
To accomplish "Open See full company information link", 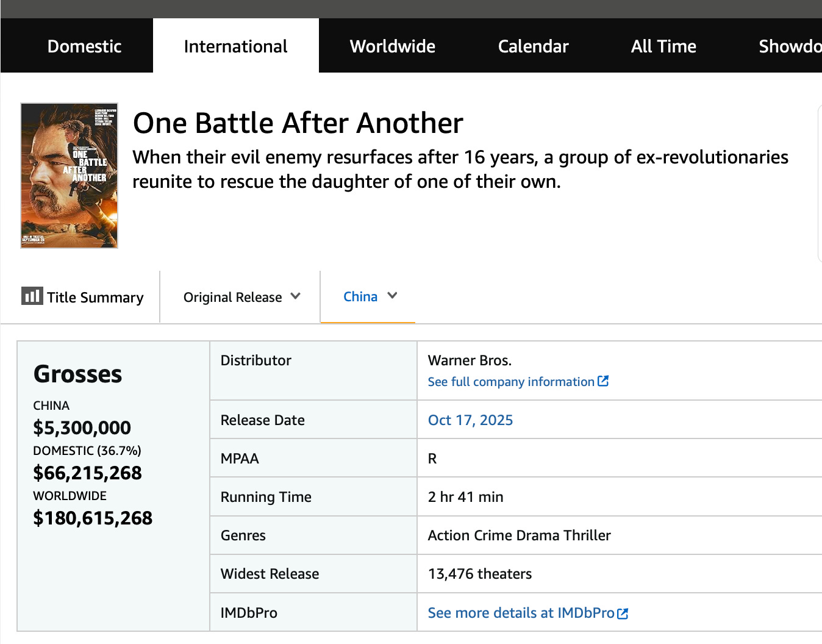I will [510, 382].
